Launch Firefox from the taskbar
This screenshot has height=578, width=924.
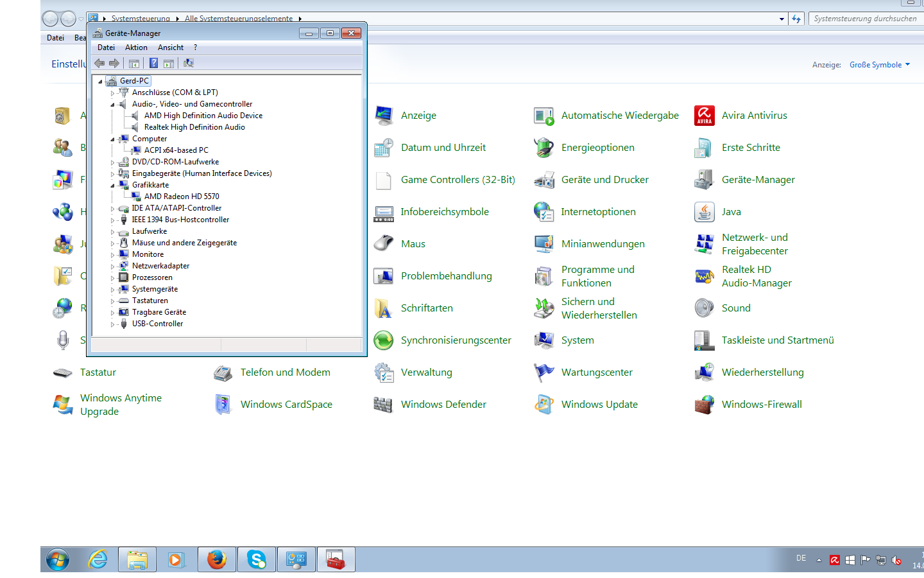click(x=217, y=559)
